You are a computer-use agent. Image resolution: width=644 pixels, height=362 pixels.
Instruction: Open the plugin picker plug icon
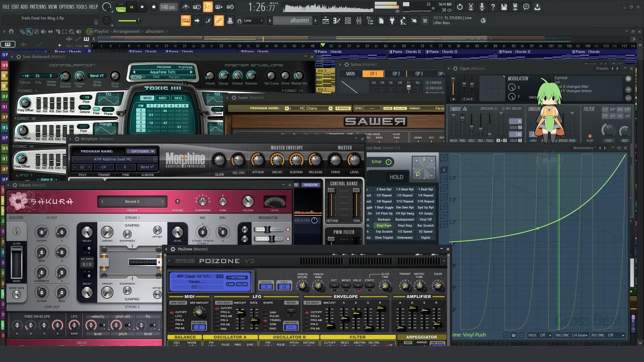tap(392, 21)
